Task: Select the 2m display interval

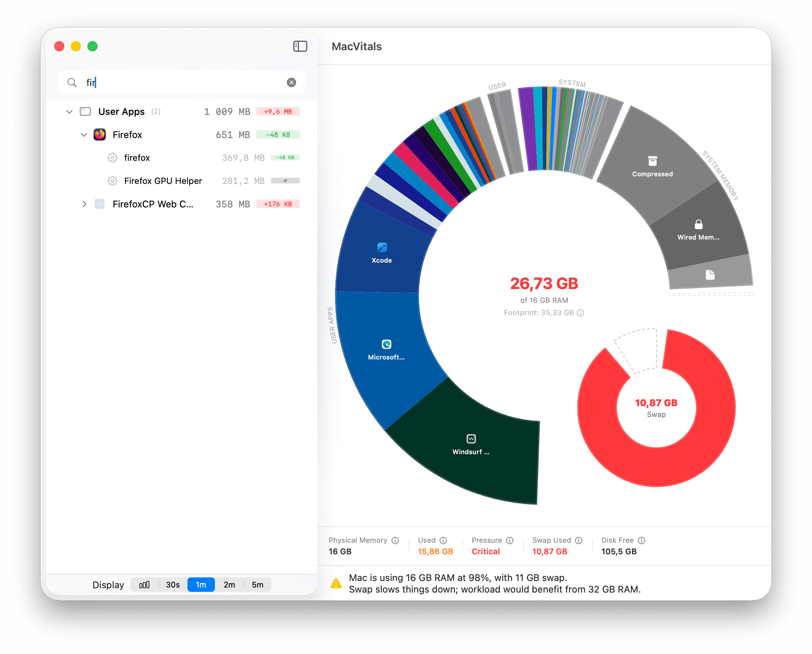Action: click(x=229, y=584)
